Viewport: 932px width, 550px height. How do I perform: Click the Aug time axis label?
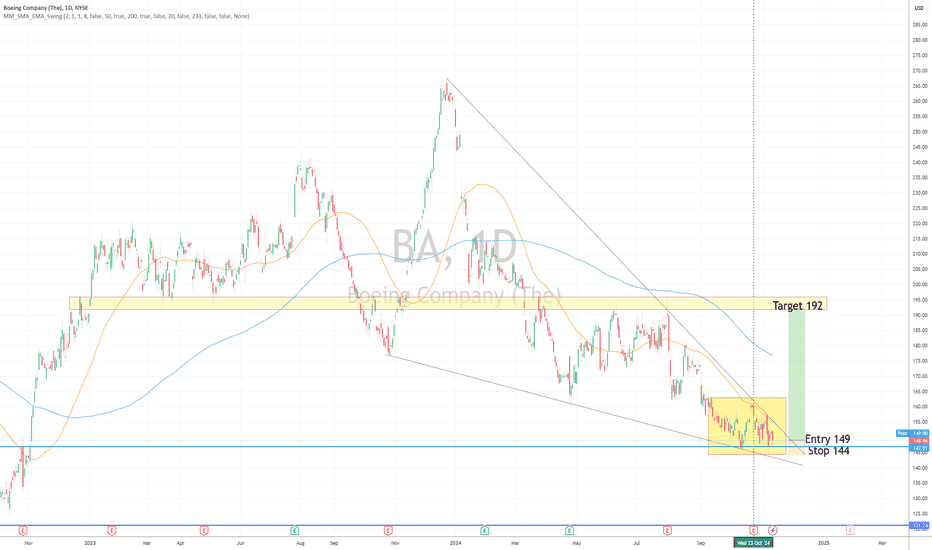(x=300, y=543)
